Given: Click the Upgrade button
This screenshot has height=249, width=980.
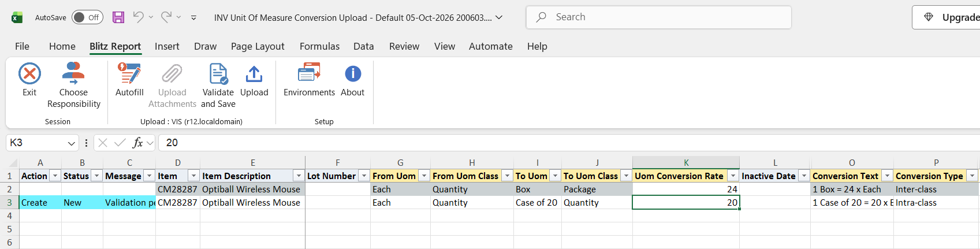Looking at the screenshot, I should pyautogui.click(x=947, y=17).
